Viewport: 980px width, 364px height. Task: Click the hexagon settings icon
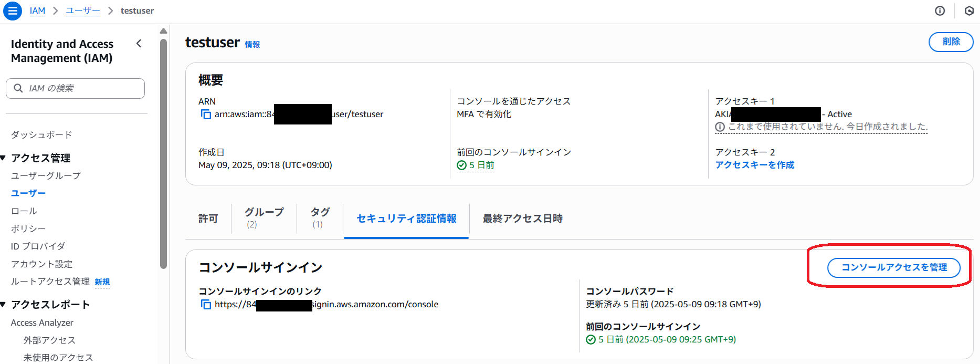pyautogui.click(x=969, y=11)
